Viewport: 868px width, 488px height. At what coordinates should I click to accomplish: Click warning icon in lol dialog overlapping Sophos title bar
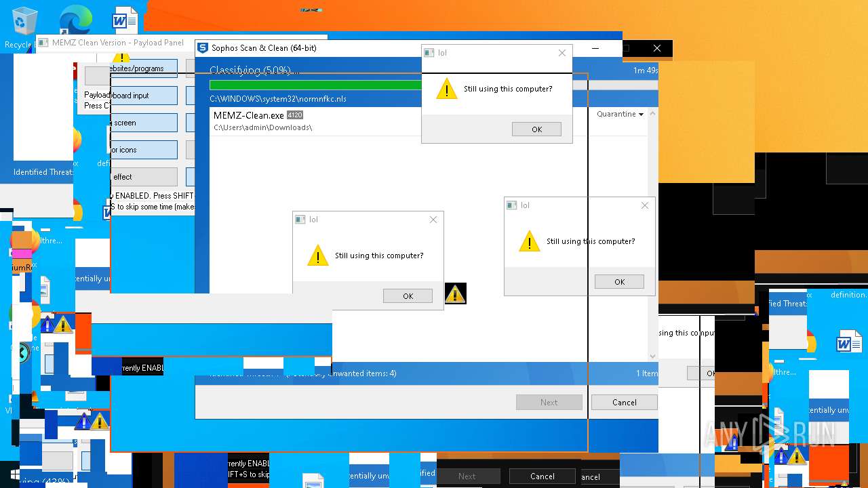[x=447, y=89]
